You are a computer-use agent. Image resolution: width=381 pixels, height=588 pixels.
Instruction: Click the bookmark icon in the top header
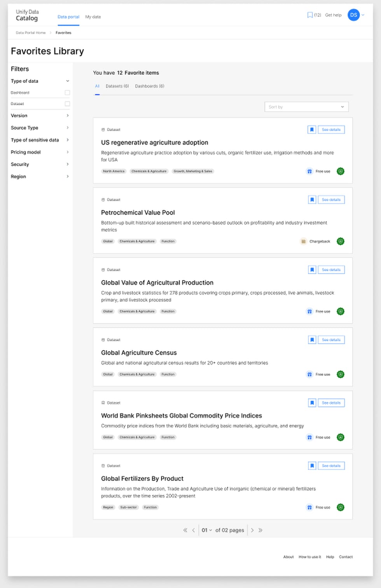(310, 15)
